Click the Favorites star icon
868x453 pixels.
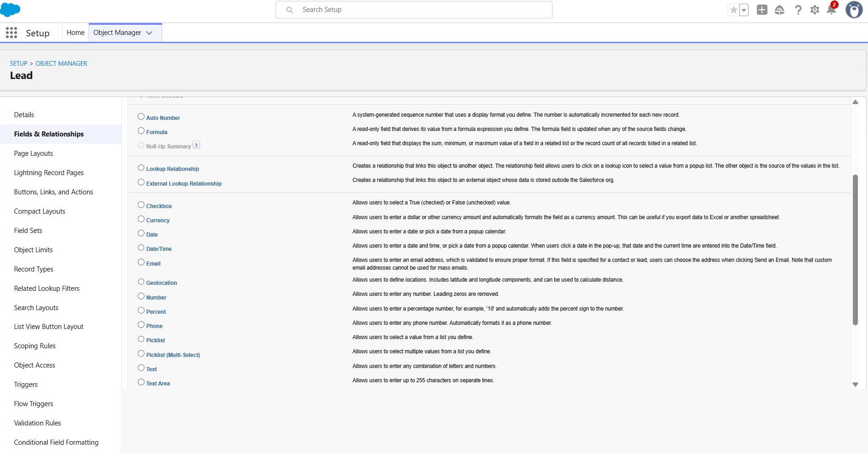(733, 10)
